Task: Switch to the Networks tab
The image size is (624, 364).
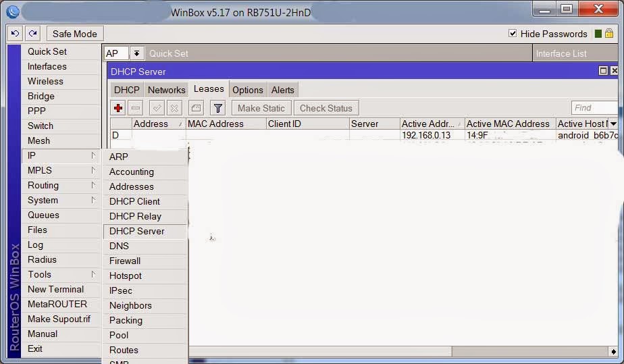Action: pyautogui.click(x=166, y=90)
